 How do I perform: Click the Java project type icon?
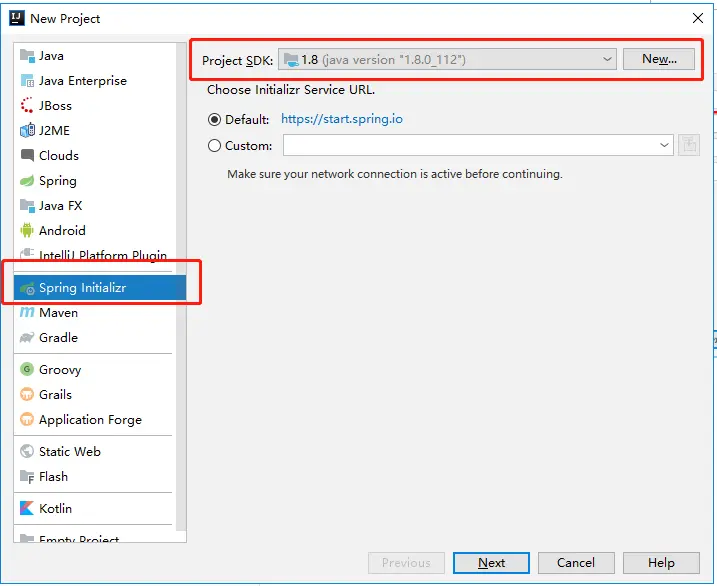pos(27,56)
